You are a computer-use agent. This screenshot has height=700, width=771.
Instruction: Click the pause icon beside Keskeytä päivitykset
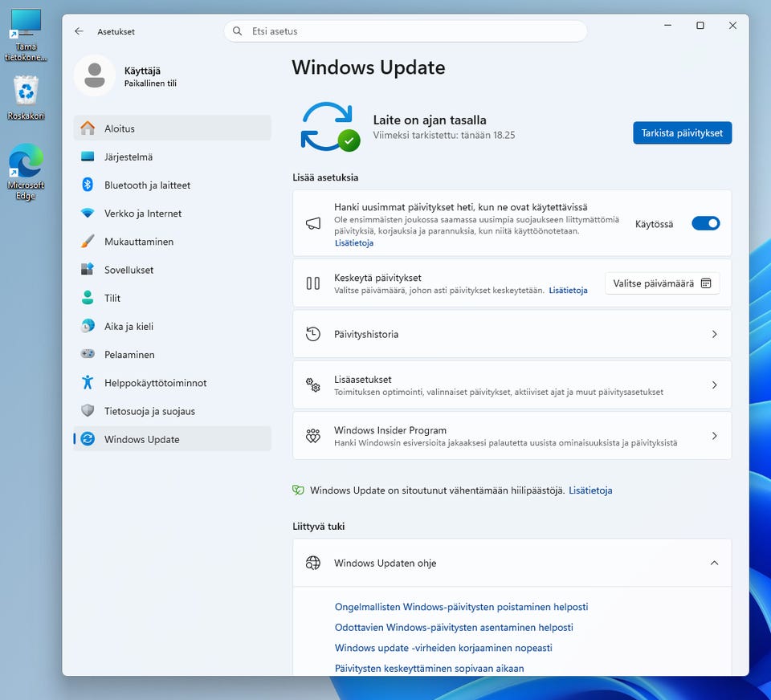click(313, 283)
